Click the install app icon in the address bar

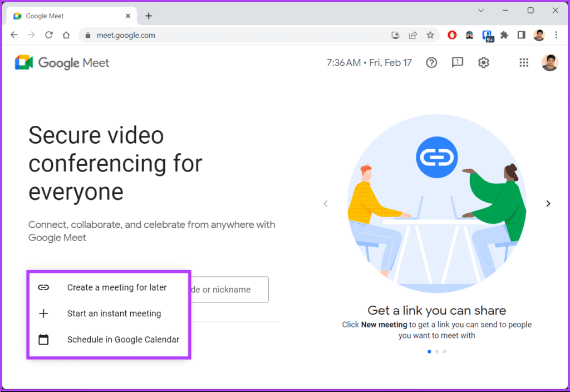point(395,35)
